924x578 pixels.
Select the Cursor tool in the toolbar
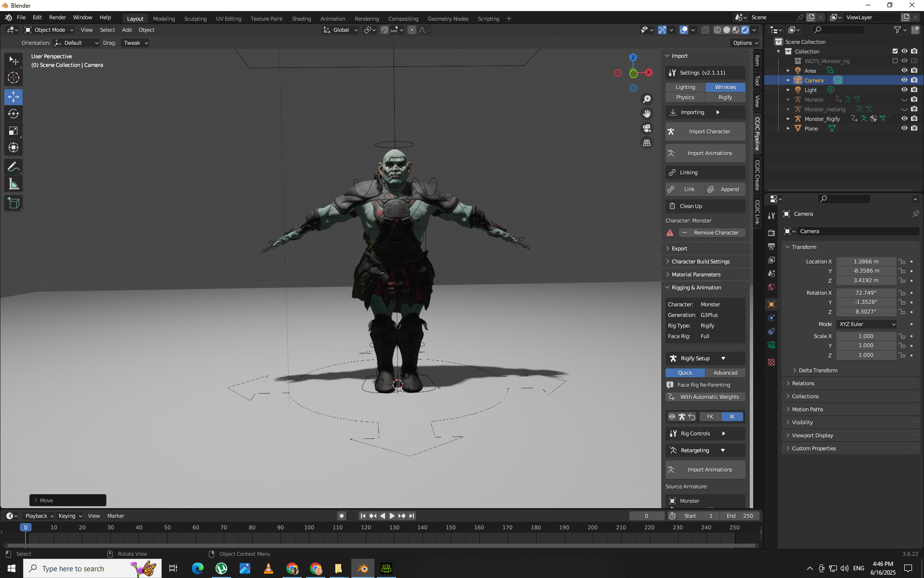[x=13, y=78]
